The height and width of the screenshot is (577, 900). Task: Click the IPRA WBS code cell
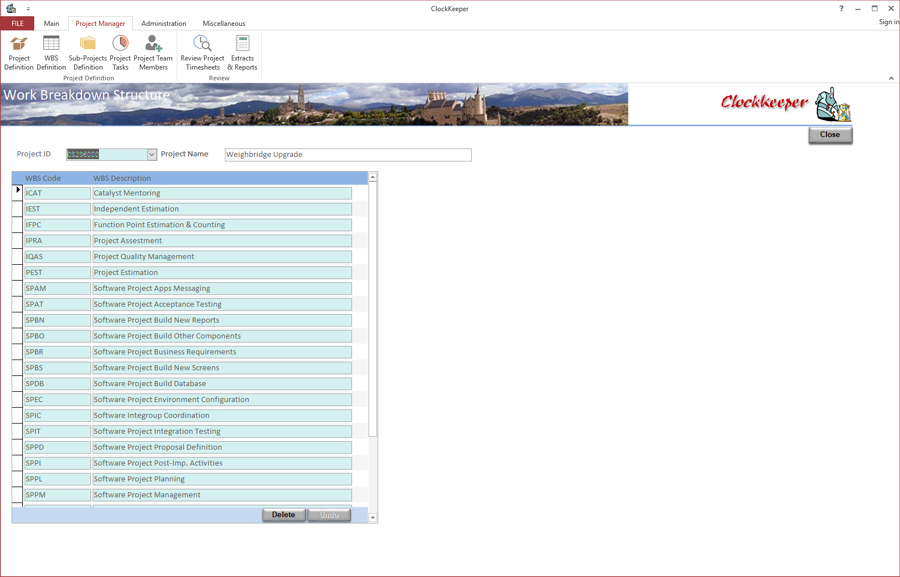pyautogui.click(x=57, y=241)
